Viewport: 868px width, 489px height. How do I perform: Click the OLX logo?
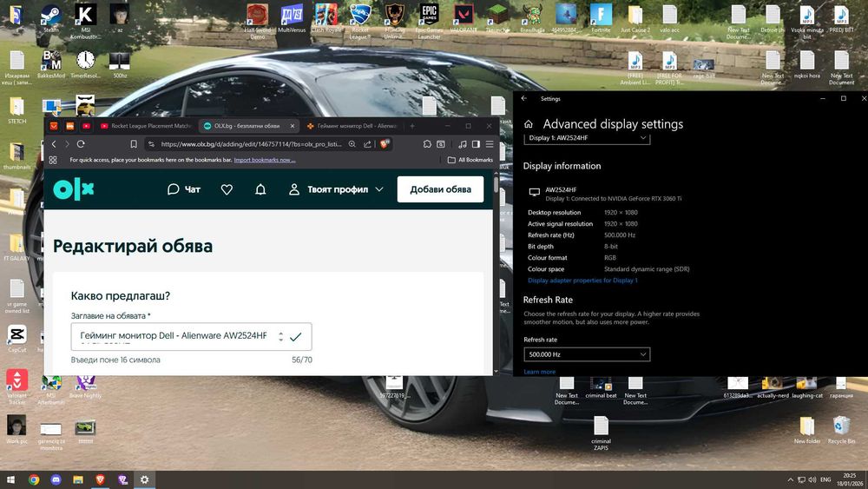pos(74,189)
